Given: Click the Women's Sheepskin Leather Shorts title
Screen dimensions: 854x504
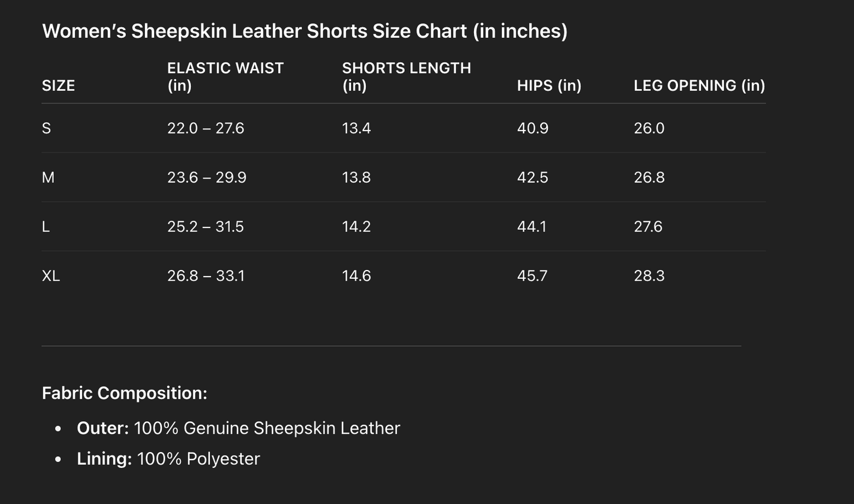Looking at the screenshot, I should pyautogui.click(x=304, y=31).
